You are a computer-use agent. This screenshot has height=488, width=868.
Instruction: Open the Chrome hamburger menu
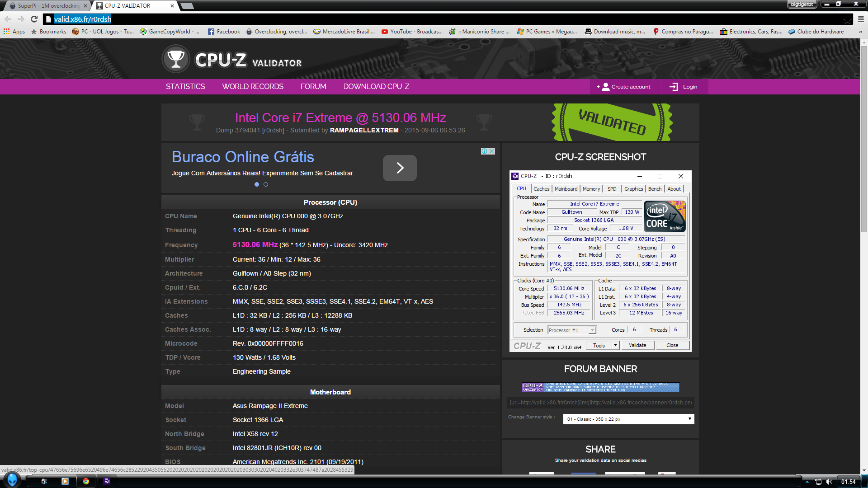pos(861,19)
